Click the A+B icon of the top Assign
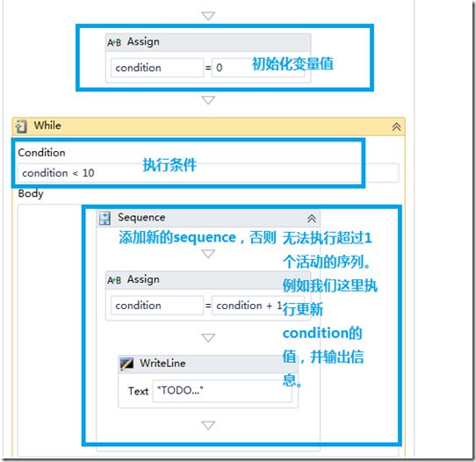This screenshot has height=462, width=476. 114,42
